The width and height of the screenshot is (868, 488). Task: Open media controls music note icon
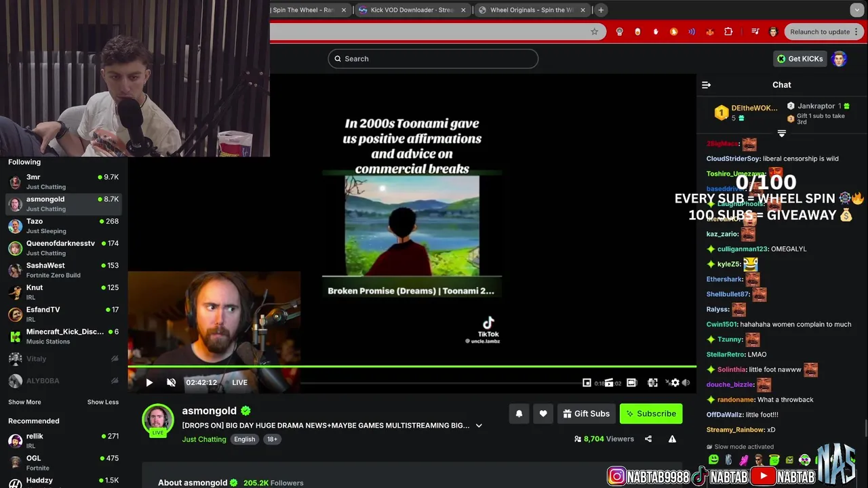[755, 32]
